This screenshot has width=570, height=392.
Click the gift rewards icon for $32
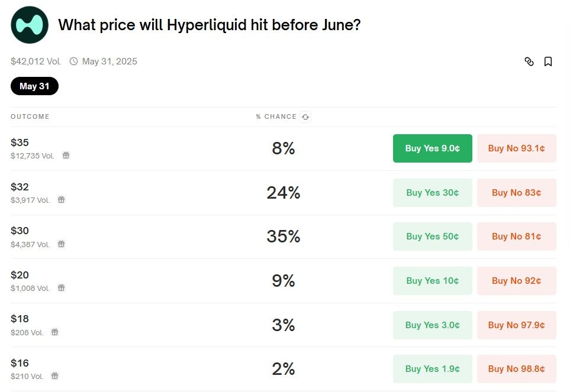tap(62, 200)
